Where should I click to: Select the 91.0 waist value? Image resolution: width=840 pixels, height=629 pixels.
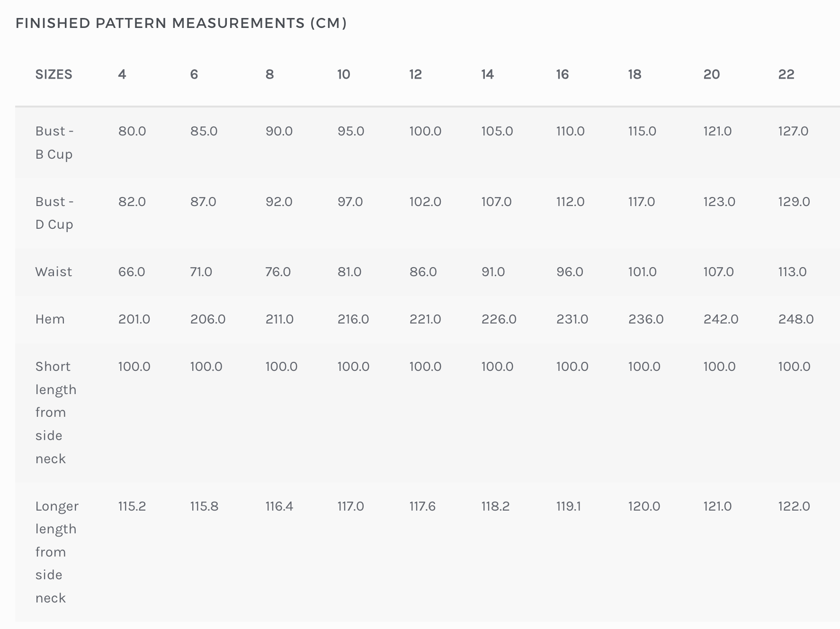coord(493,272)
